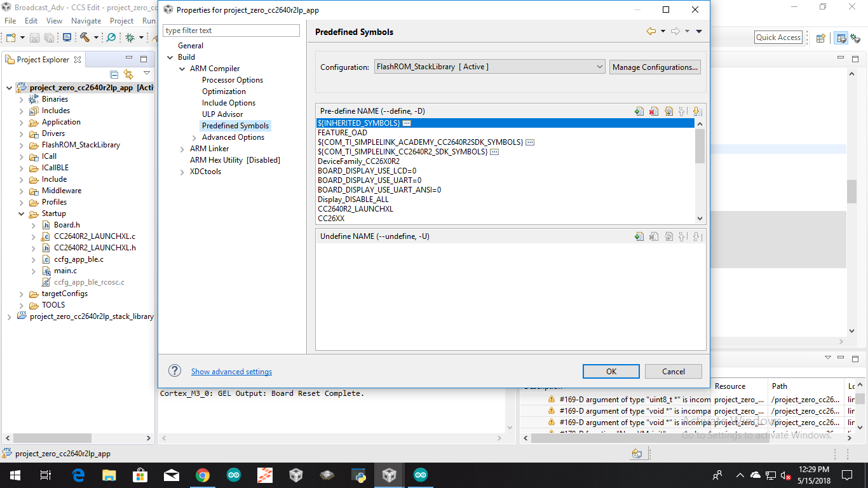Open the Navigate menu
868x488 pixels.
click(x=86, y=21)
